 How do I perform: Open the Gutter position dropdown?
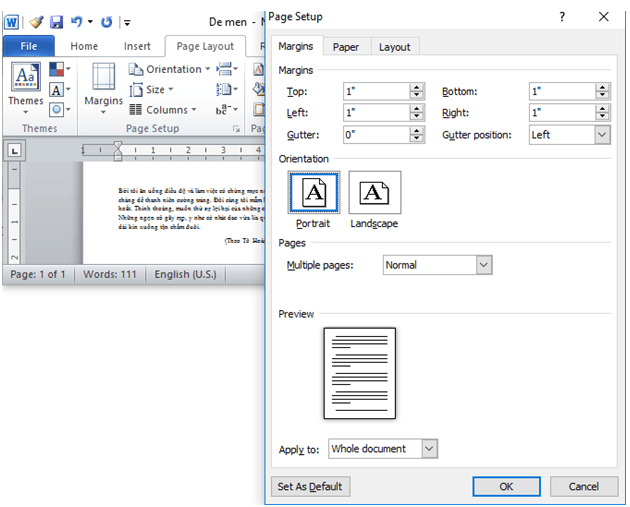[x=601, y=135]
